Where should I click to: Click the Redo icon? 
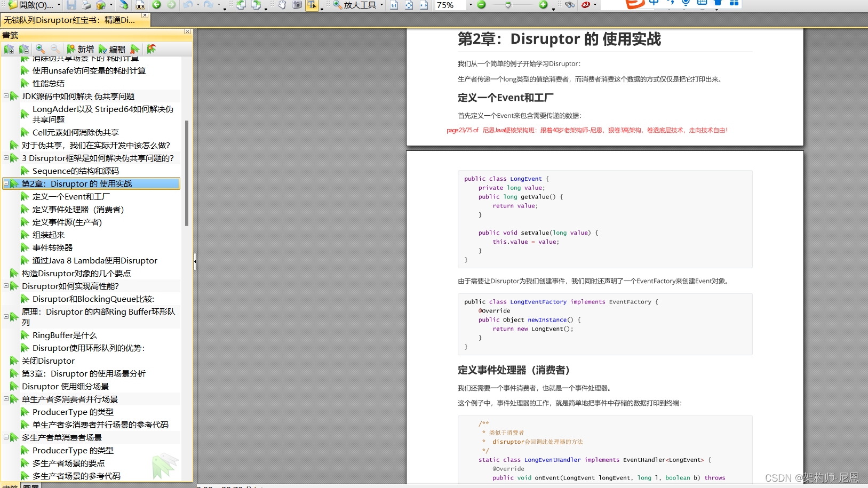(208, 5)
